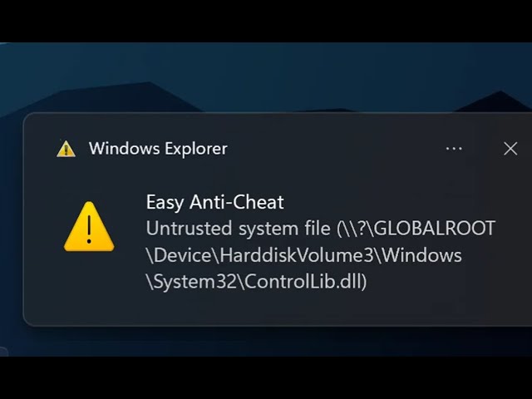
Task: Click the mountain peak on the right wallpaper
Action: tap(497, 101)
